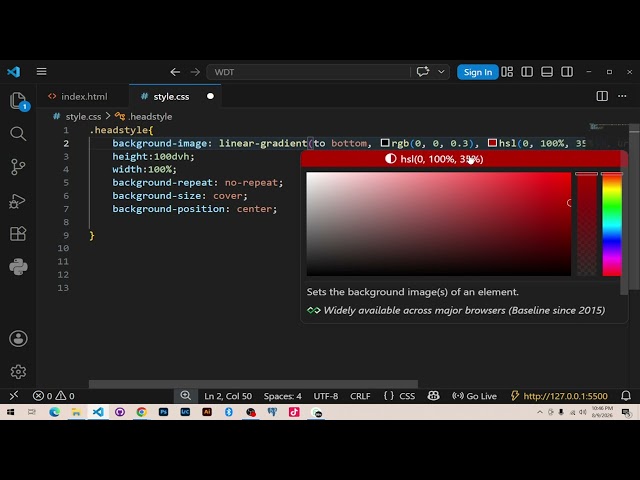Open Google Chrome from taskbar
This screenshot has height=480, width=640.
pos(142,412)
